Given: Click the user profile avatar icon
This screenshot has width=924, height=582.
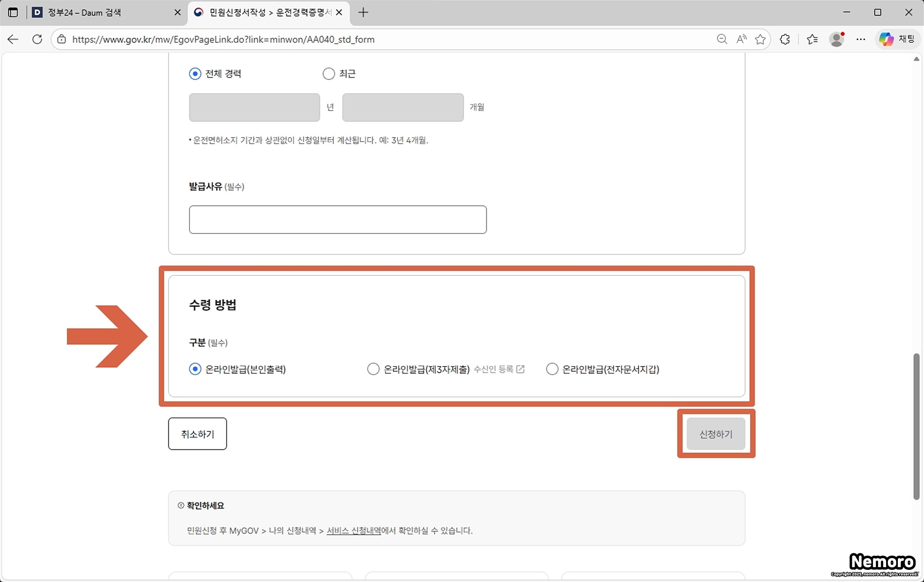Looking at the screenshot, I should click(x=836, y=39).
